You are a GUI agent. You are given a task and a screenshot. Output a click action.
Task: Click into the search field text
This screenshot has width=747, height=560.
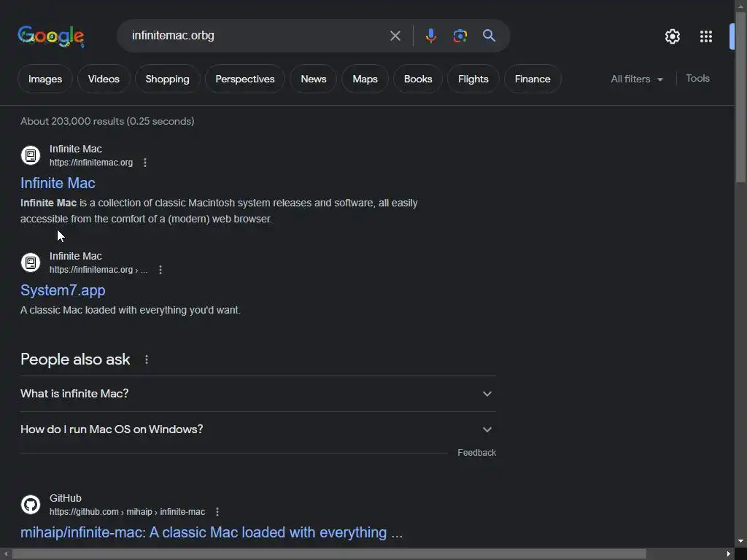click(173, 36)
